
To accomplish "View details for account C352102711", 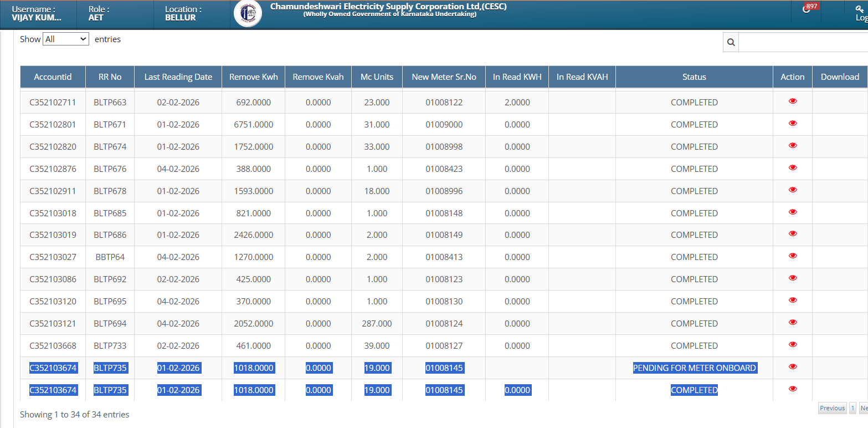I will 792,101.
